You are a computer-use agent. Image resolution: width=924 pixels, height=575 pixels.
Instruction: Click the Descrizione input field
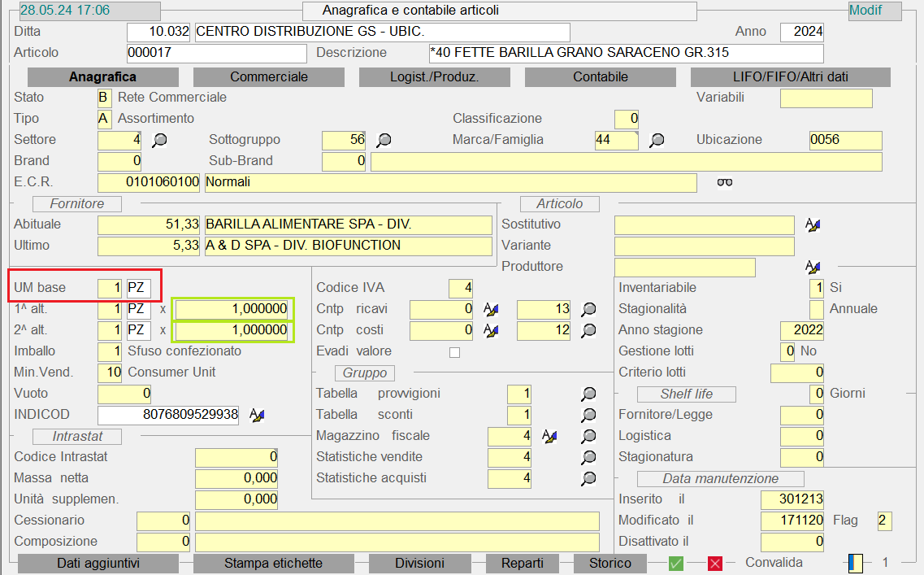point(626,54)
